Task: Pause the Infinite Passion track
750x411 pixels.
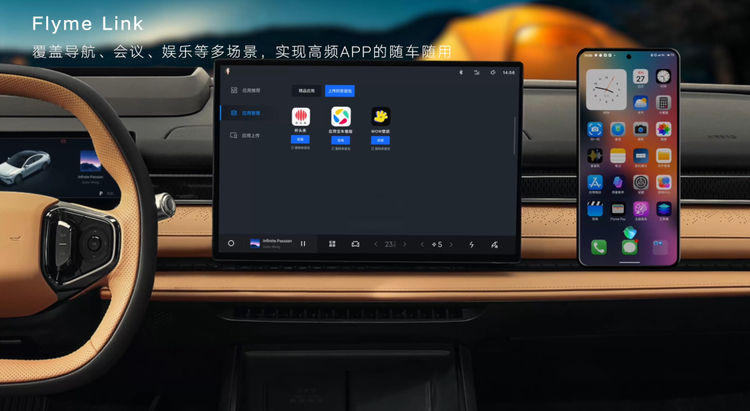Action: tap(303, 244)
